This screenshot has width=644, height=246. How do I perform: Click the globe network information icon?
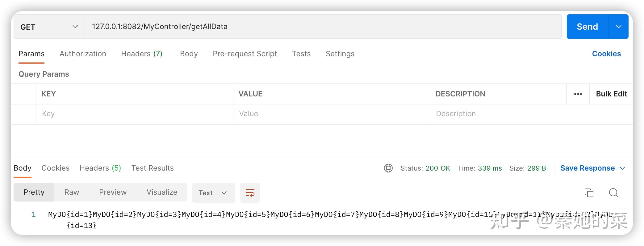(x=388, y=168)
